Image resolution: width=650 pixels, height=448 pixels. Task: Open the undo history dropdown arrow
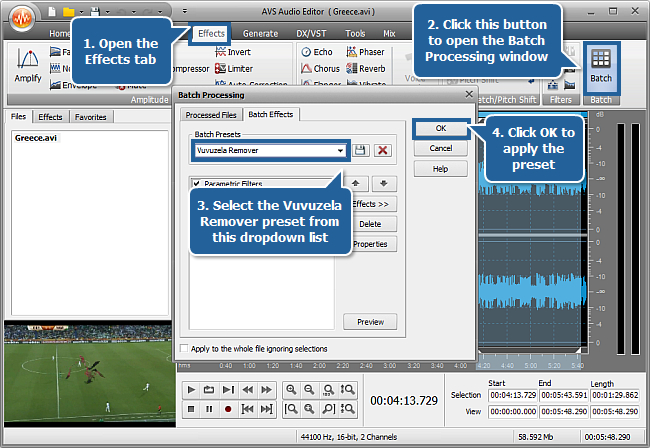click(x=133, y=12)
